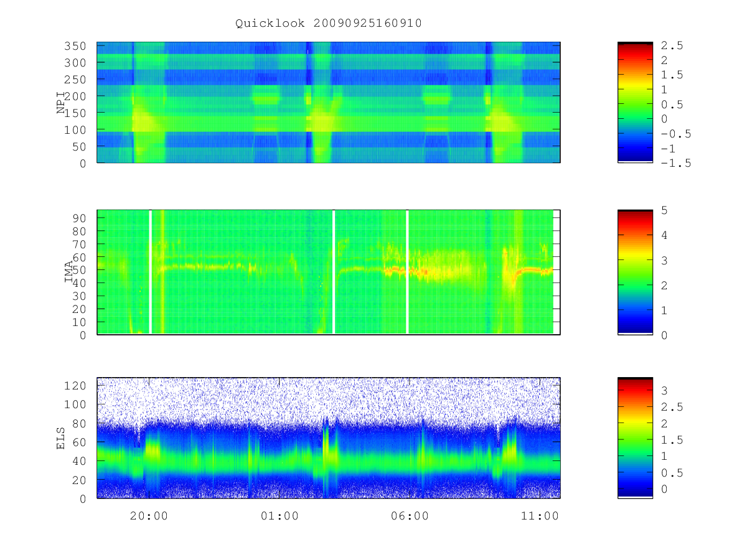Click the 5 value on IMA colorbar
The image size is (747, 560).
(x=664, y=210)
